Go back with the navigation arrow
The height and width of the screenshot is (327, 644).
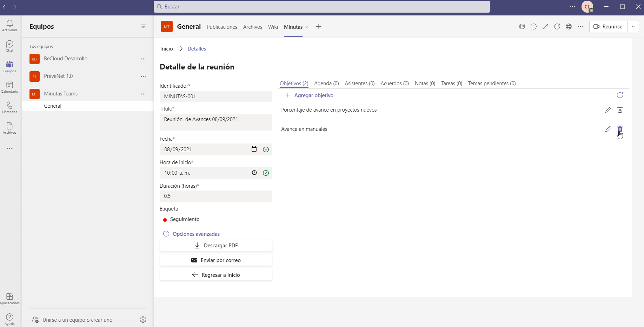(5, 7)
